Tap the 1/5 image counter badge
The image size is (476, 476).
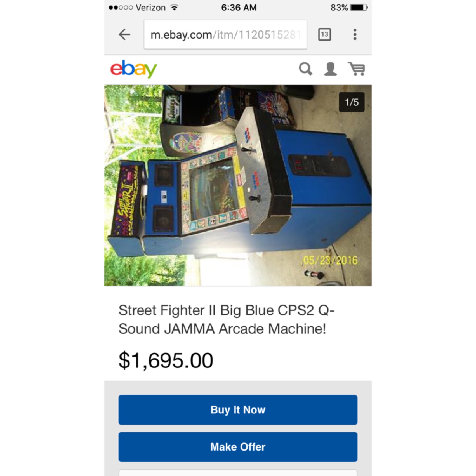coord(352,102)
